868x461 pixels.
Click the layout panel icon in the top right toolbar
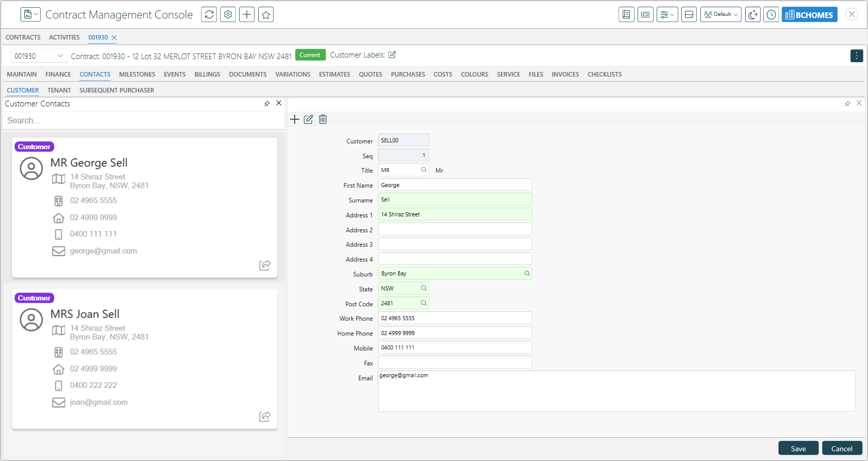click(645, 14)
